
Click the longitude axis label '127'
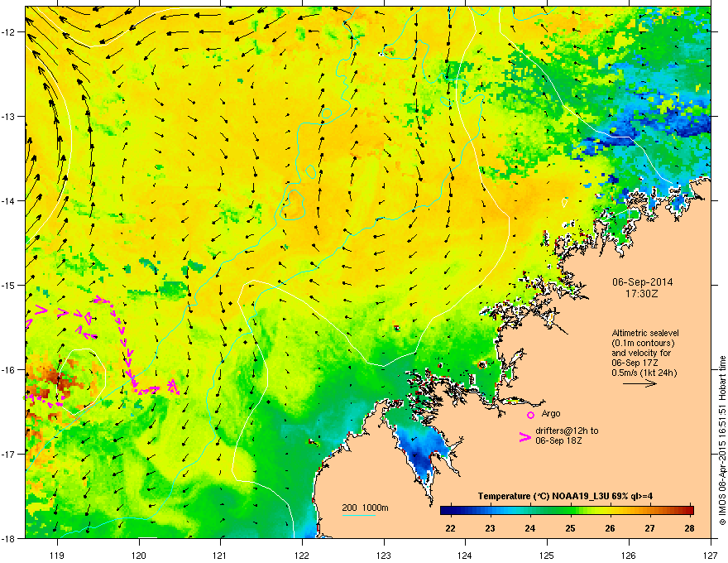711,555
